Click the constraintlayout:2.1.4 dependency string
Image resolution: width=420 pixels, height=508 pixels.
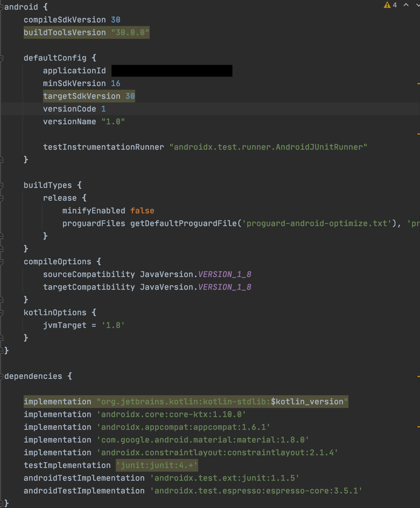218,453
